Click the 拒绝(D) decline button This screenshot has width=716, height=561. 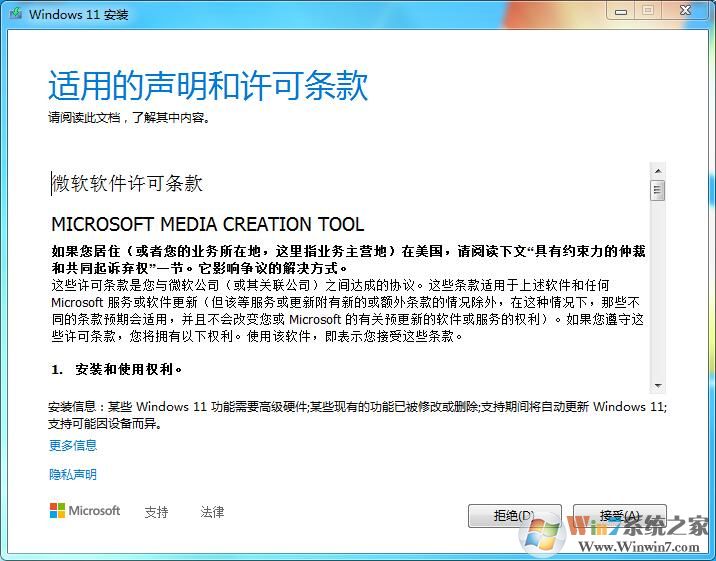click(515, 516)
